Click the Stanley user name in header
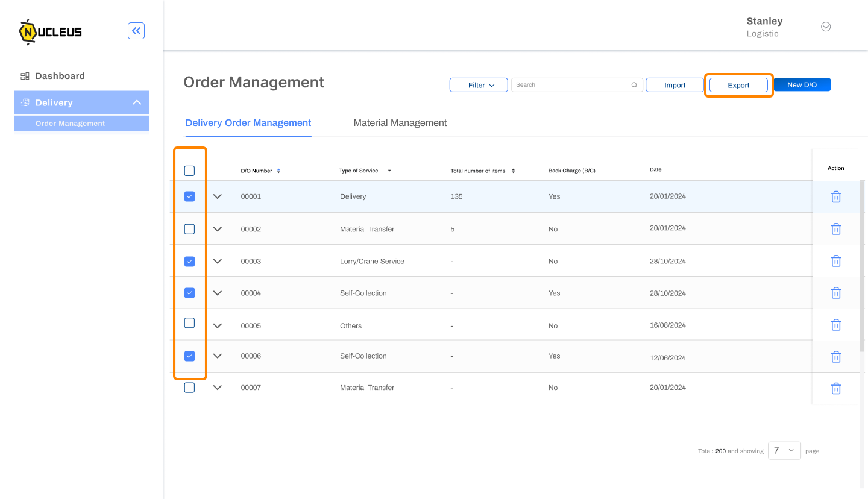This screenshot has height=499, width=868. tap(764, 21)
